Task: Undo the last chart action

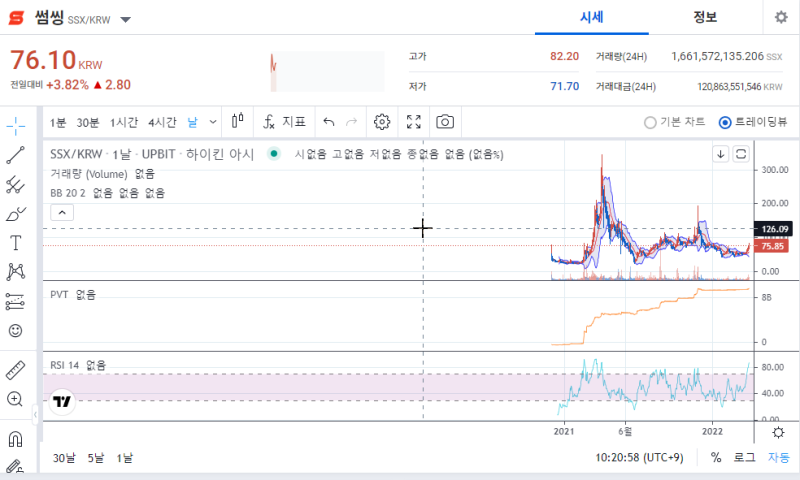Action: tap(329, 122)
